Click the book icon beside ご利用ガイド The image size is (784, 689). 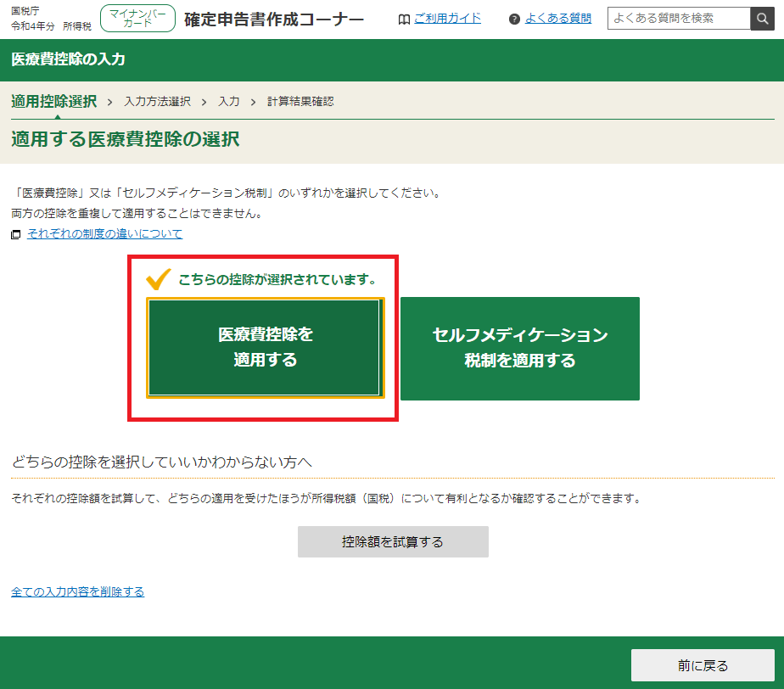coord(404,20)
